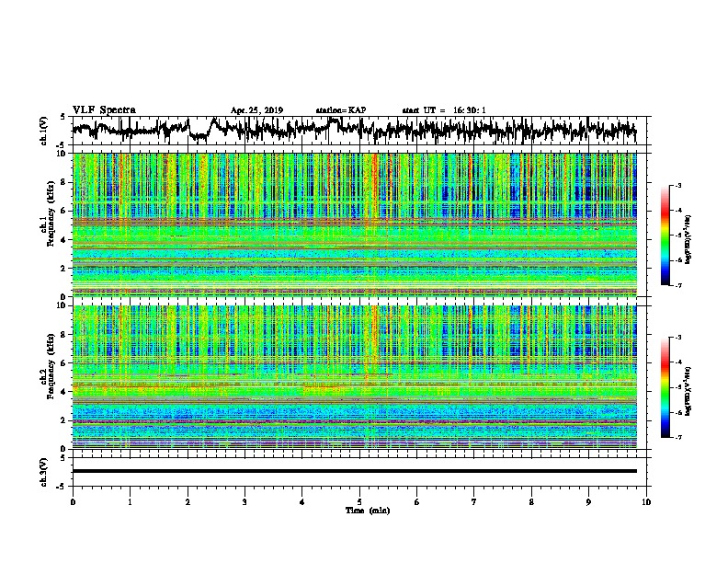Click the ch.1 spectrogram color bar
The width and height of the screenshot is (728, 563).
(665, 236)
